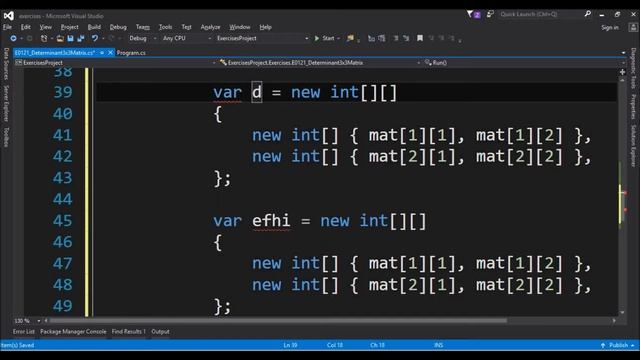Close the E0121_Determinant3x3Matrix.cs tab
The width and height of the screenshot is (640, 360).
110,53
